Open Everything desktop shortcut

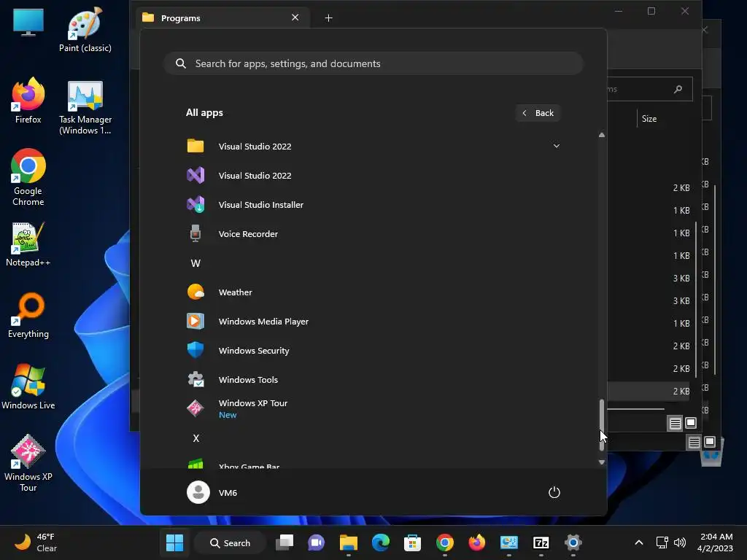coord(28,315)
